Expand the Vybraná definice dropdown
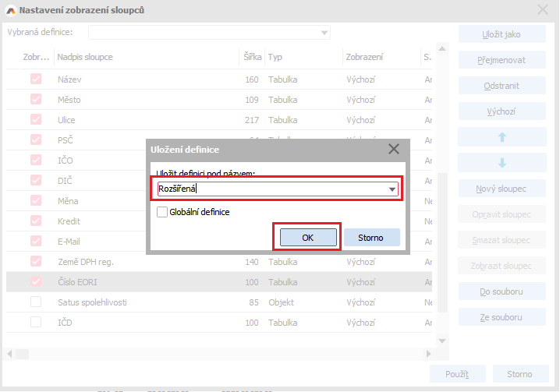 point(324,33)
